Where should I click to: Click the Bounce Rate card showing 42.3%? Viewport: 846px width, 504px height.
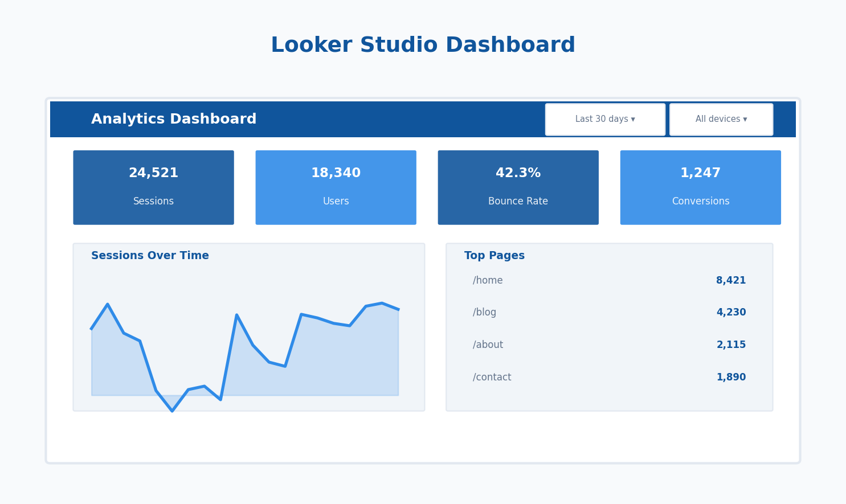point(518,187)
